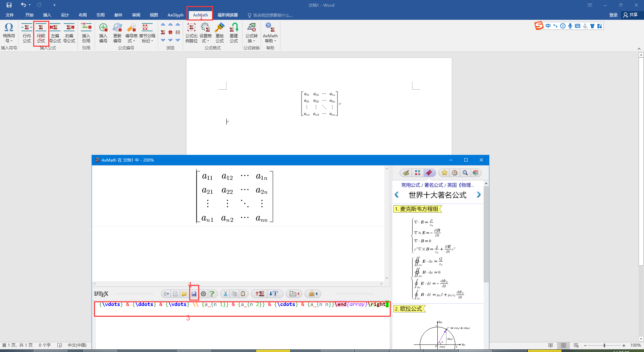The width and height of the screenshot is (644, 352).
Task: Save the formula using the disk icon
Action: coord(194,294)
